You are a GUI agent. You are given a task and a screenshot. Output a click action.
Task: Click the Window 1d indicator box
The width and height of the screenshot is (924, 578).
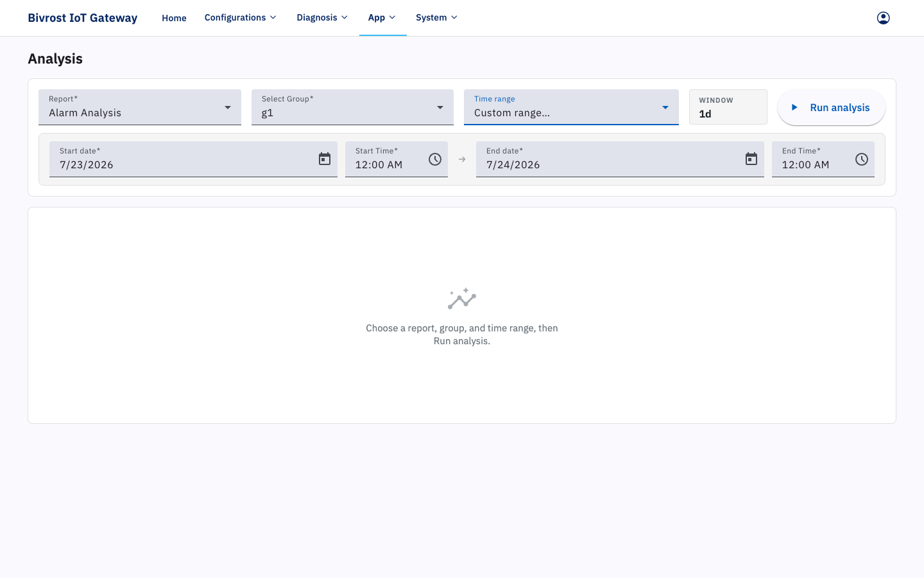(x=728, y=107)
